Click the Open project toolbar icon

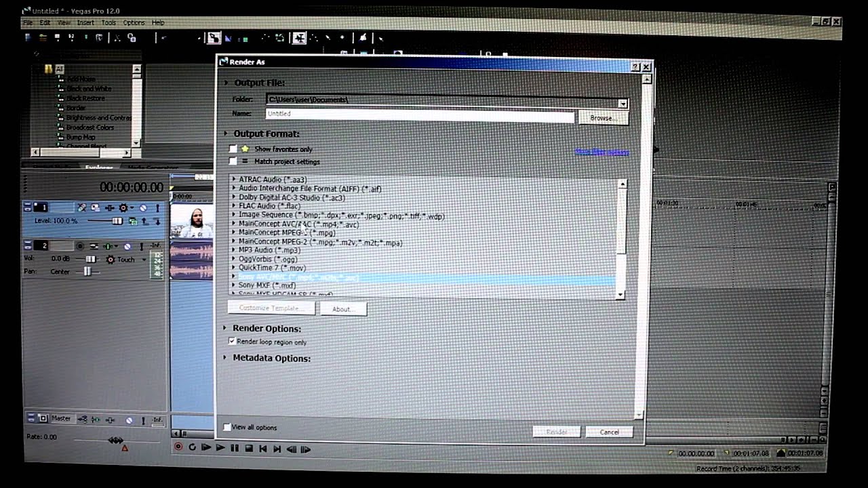(x=43, y=38)
